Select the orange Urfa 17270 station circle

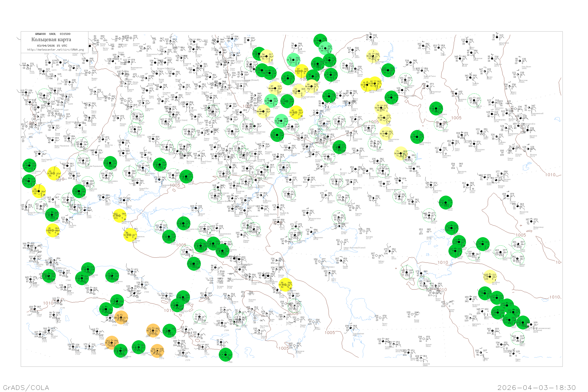(x=158, y=351)
